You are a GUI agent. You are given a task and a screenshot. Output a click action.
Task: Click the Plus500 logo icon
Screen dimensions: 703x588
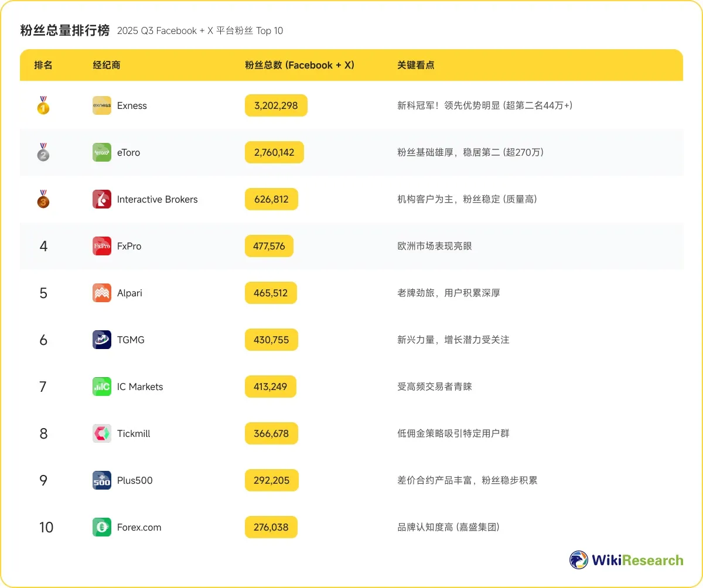tap(102, 480)
